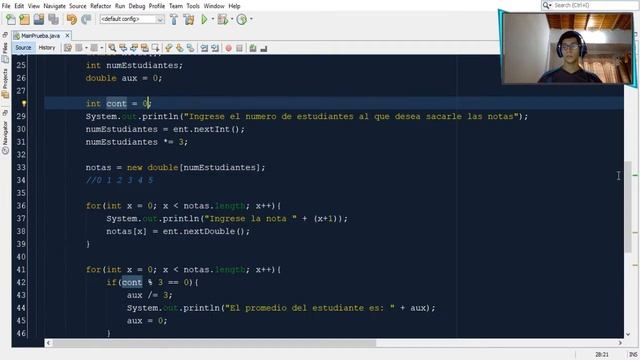
Task: Click the Open Project toolbar icon
Action: (39, 19)
